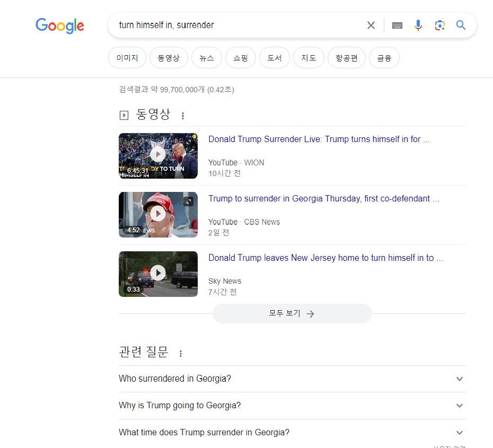This screenshot has height=448, width=493.
Task: Open the three-dot menu beside 동영상 heading
Action: 183,116
